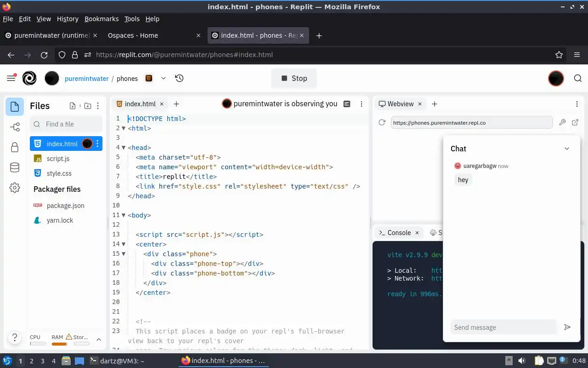Viewport: 588px width, 368px height.
Task: Open the help question mark button
Action: tap(15, 337)
